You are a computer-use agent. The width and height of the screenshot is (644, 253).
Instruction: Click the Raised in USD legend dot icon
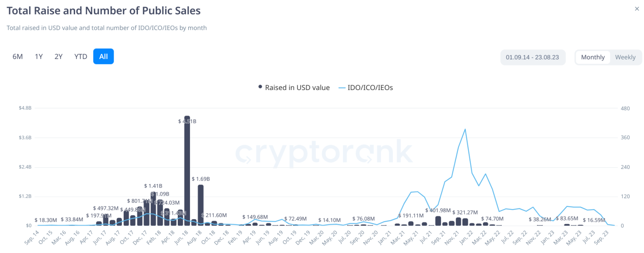coord(260,87)
